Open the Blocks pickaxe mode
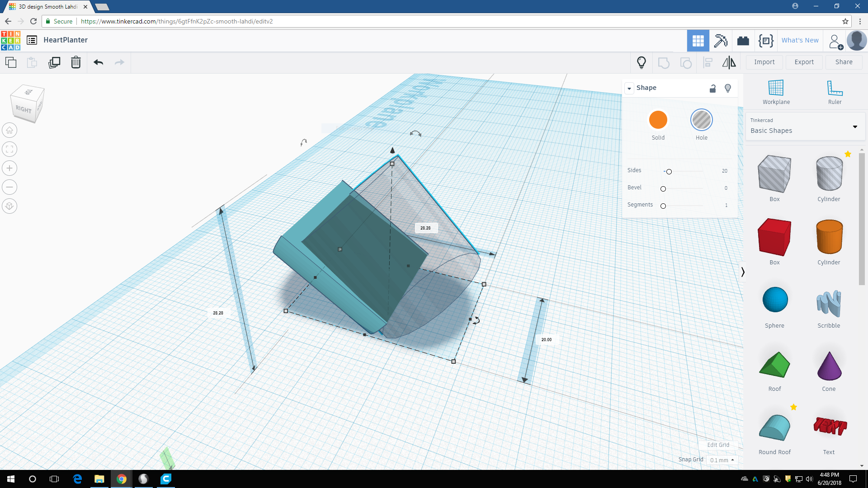The image size is (868, 488). pyautogui.click(x=721, y=41)
